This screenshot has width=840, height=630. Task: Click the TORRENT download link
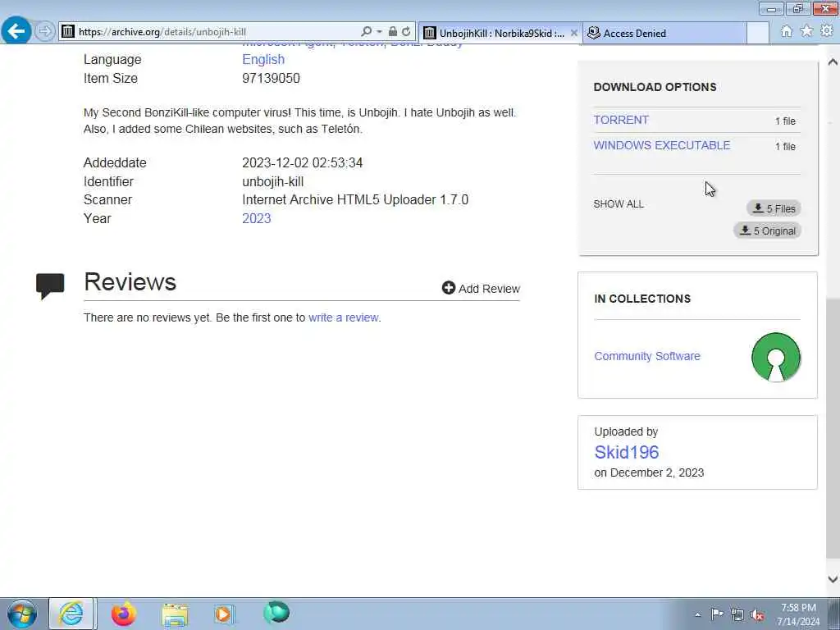coord(621,120)
